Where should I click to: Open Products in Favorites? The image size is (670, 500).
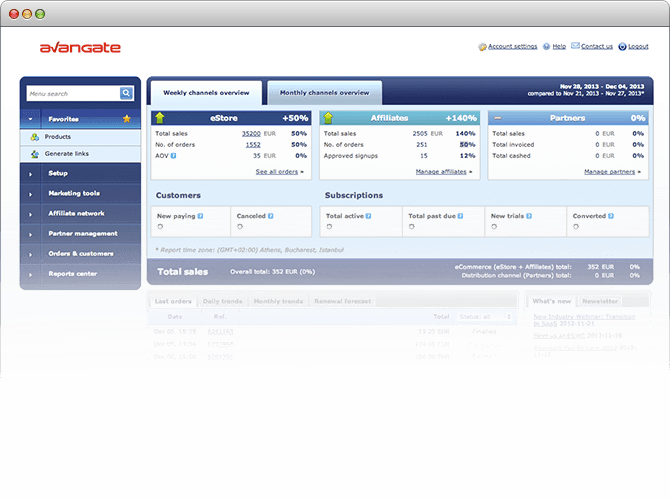[58, 137]
